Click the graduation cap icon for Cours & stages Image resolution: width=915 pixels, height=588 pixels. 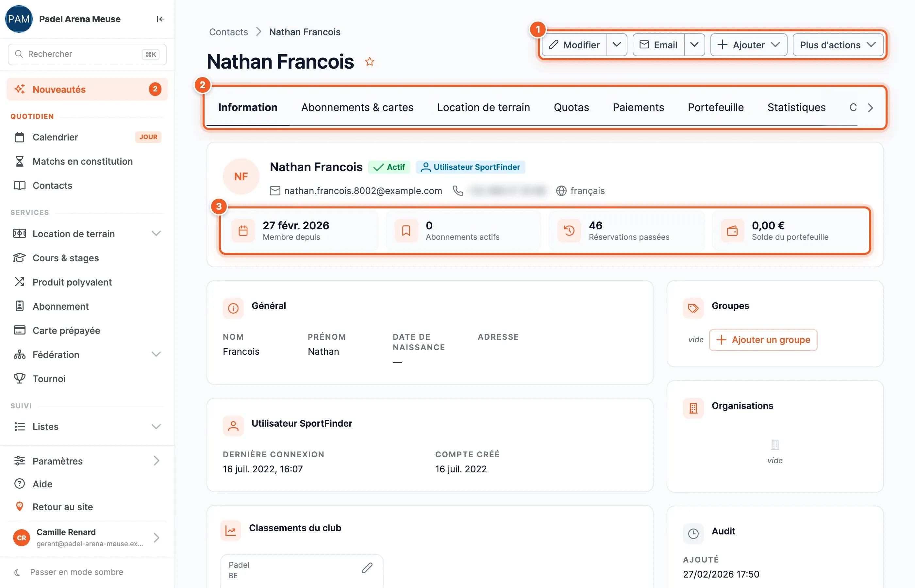pyautogui.click(x=20, y=258)
